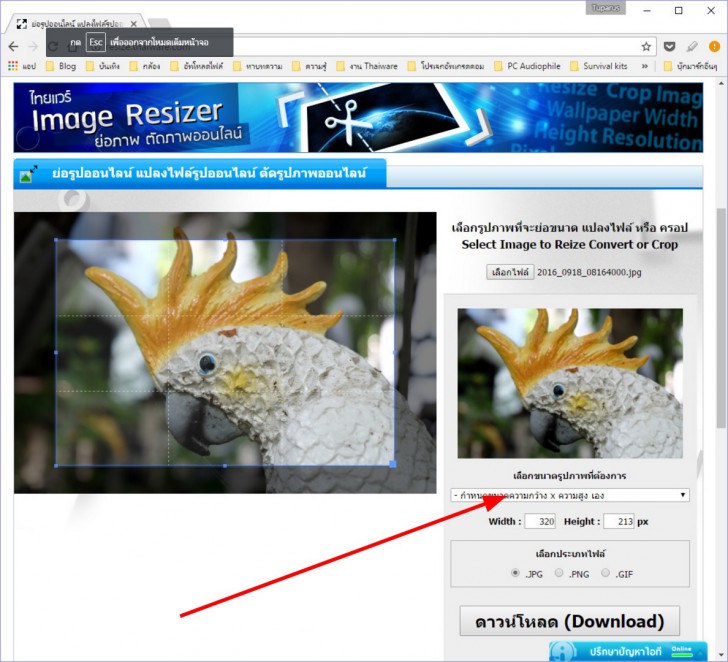Open the orange alert menu icon
This screenshot has width=728, height=662.
pos(714,46)
